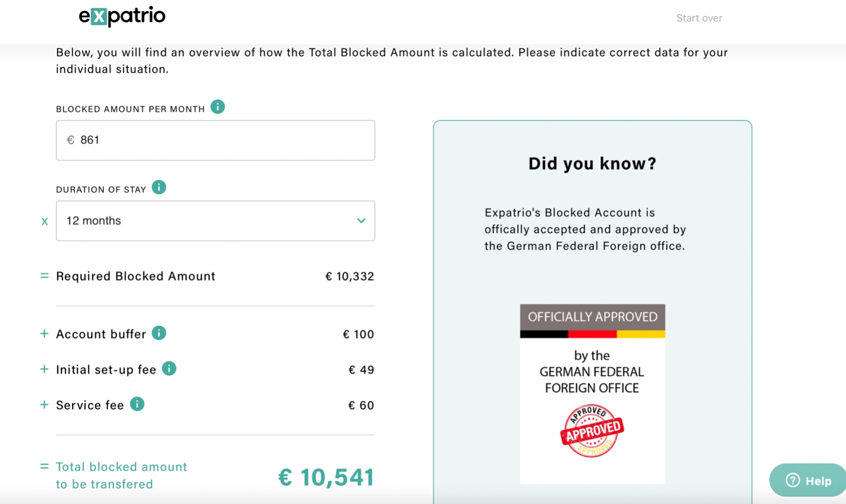The height and width of the screenshot is (504, 846).
Task: Open the Account buffer info tooltip icon
Action: pyautogui.click(x=159, y=333)
